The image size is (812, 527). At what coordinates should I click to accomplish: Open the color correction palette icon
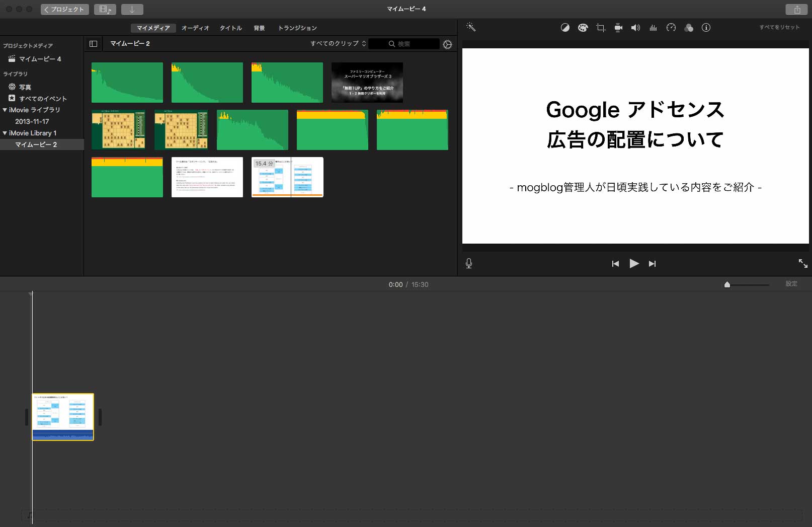[x=583, y=28]
